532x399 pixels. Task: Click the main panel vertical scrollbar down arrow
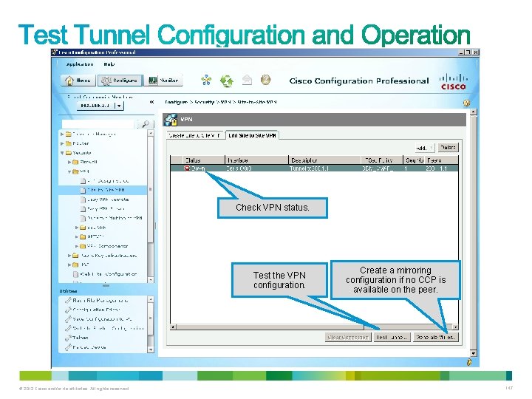pos(474,353)
